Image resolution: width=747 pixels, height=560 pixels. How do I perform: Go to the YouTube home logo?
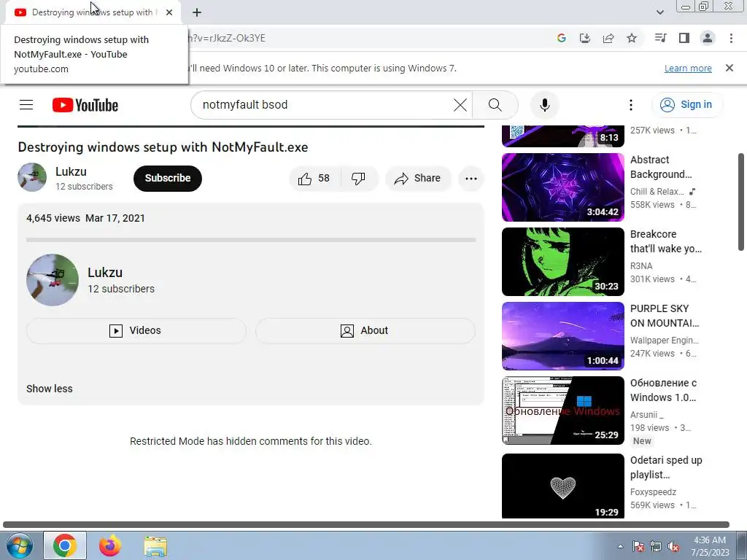click(85, 105)
